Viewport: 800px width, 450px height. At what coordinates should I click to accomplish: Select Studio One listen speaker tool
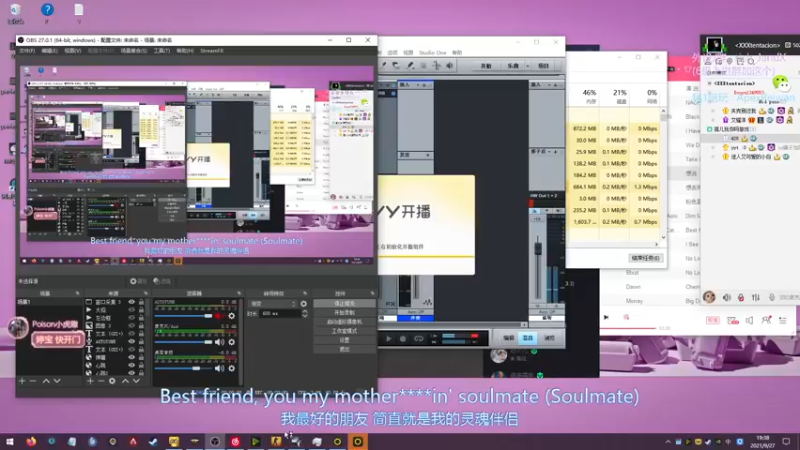point(449,65)
